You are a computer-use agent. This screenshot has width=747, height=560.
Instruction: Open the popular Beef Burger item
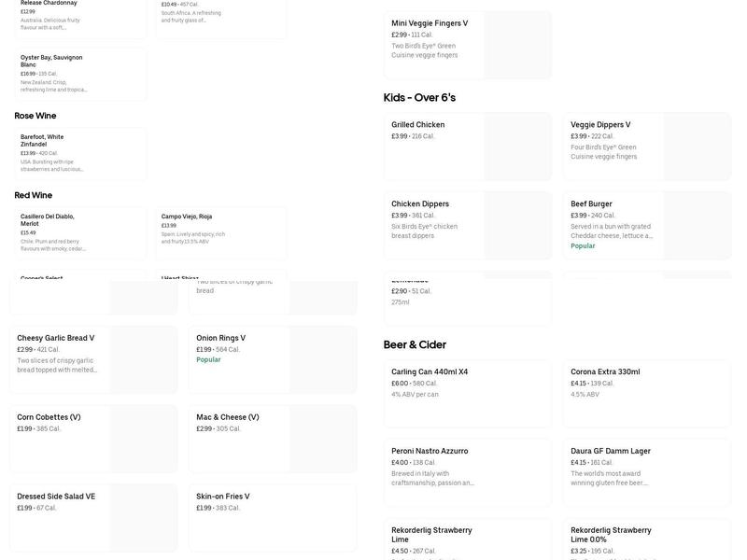click(647, 226)
